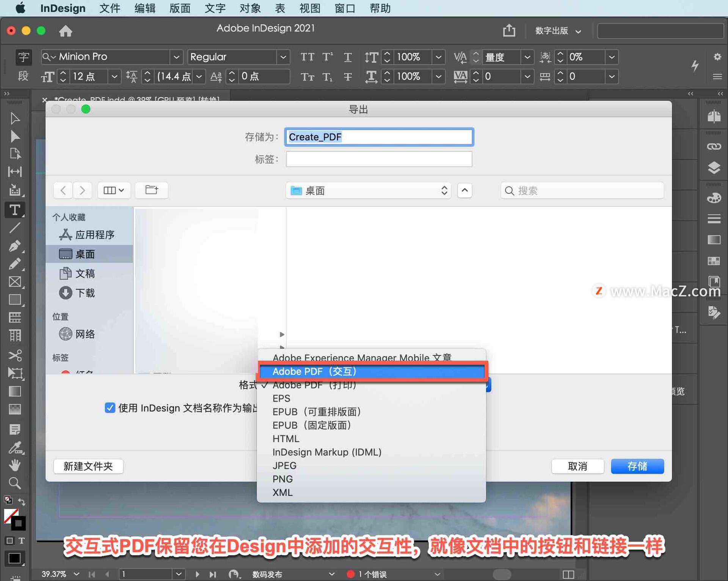
Task: Select Adobe PDF (交互) from format list
Action: (x=374, y=371)
